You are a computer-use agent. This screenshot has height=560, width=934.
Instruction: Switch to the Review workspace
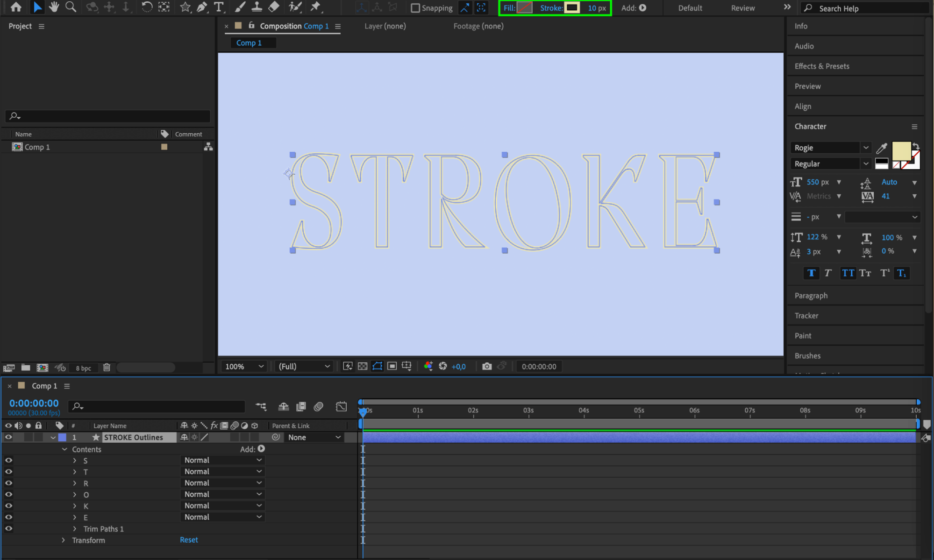pyautogui.click(x=742, y=8)
